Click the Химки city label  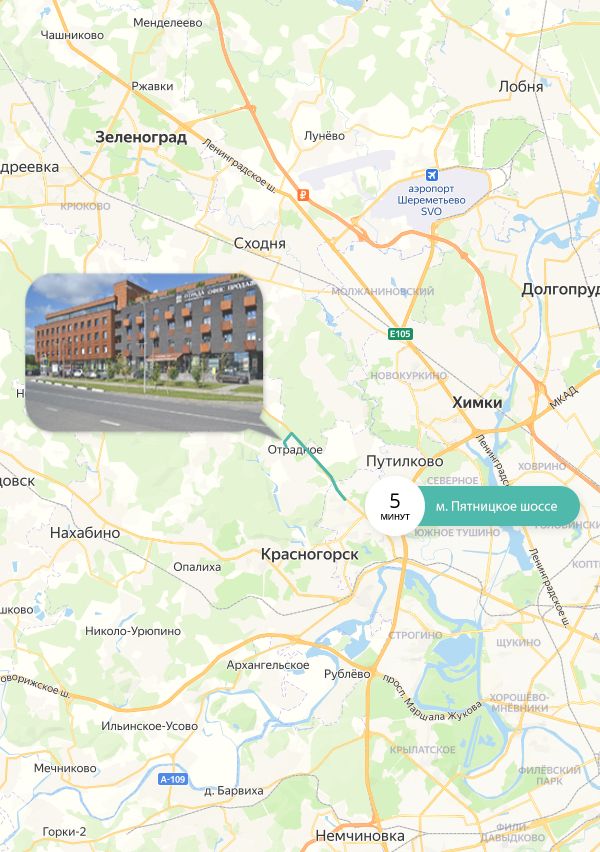click(477, 403)
